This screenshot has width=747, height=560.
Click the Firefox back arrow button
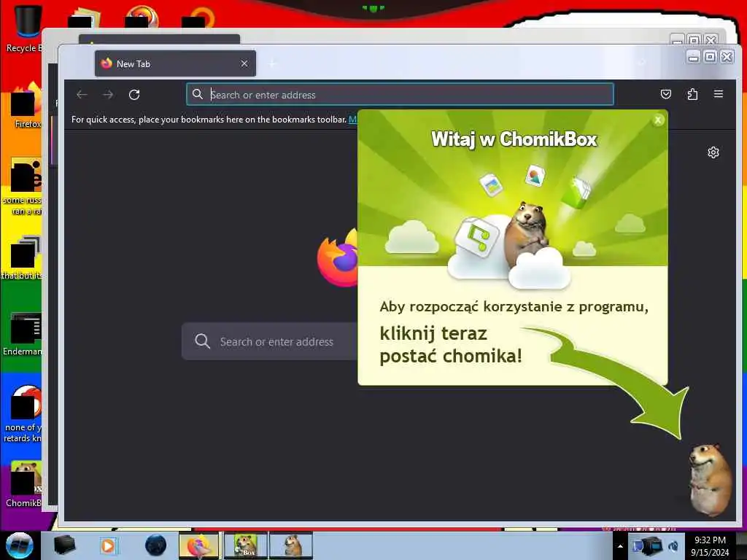(82, 95)
